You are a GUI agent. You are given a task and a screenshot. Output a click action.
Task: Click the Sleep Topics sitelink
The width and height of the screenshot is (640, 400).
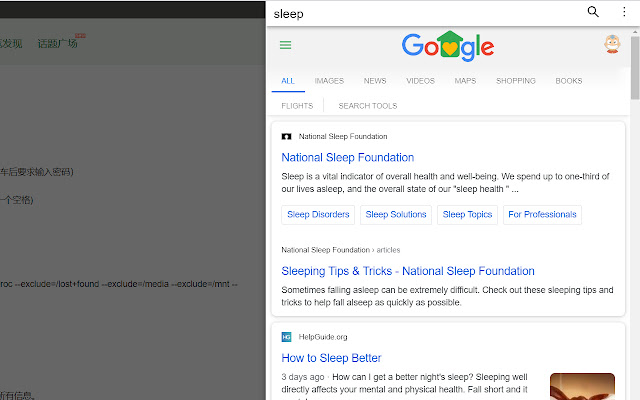point(467,215)
